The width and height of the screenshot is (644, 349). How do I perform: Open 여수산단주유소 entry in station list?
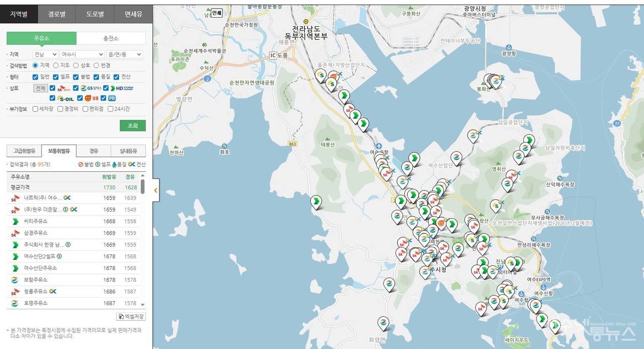40,268
